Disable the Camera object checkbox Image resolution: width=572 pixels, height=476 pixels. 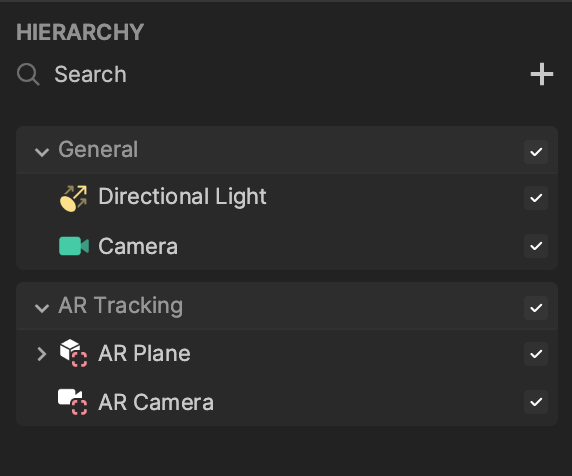pyautogui.click(x=536, y=246)
